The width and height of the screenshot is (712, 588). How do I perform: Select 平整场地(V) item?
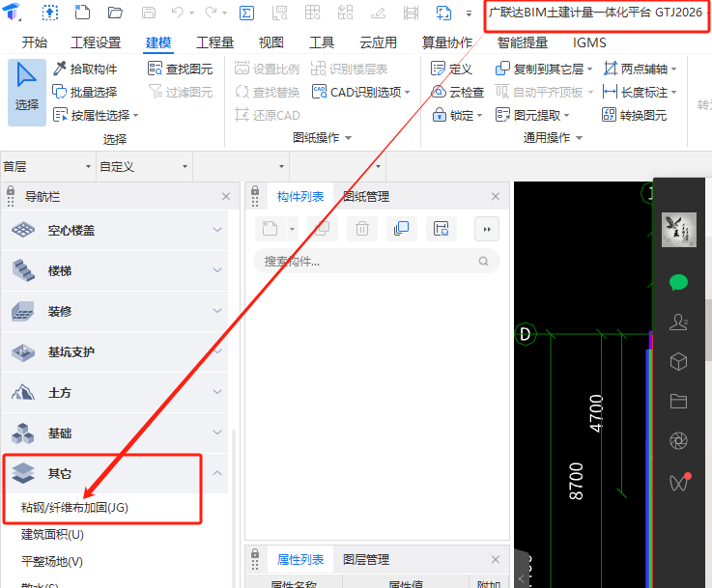pos(52,562)
